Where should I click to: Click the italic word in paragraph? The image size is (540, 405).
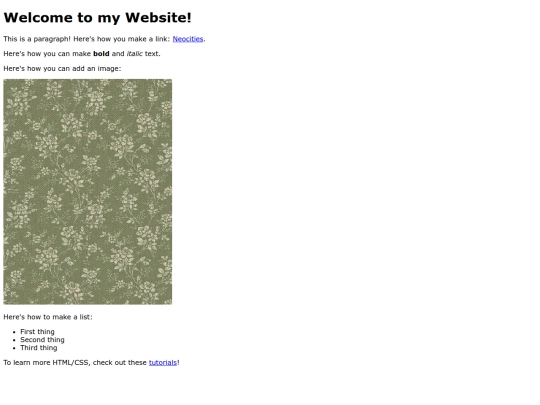(134, 54)
